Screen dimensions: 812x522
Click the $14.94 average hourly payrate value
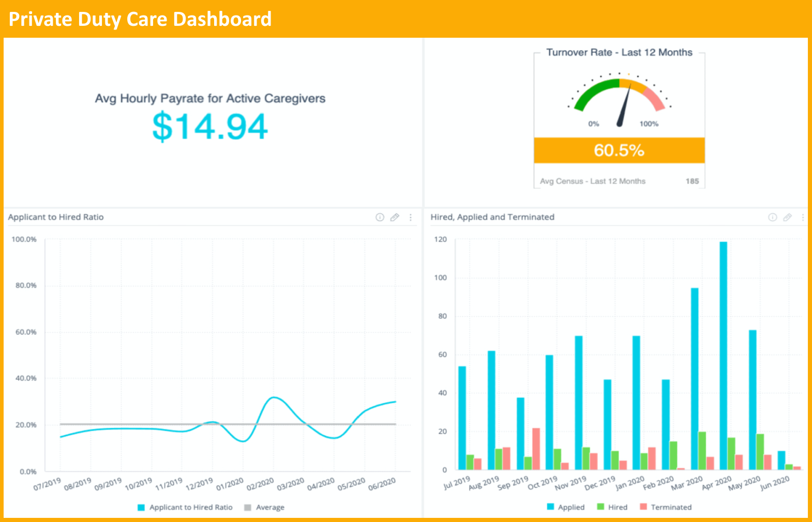coord(210,127)
